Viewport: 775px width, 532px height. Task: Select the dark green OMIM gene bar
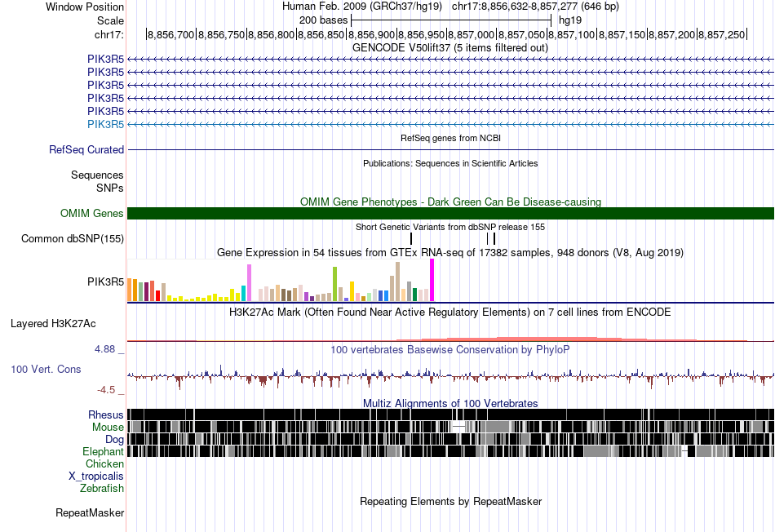[x=450, y=213]
